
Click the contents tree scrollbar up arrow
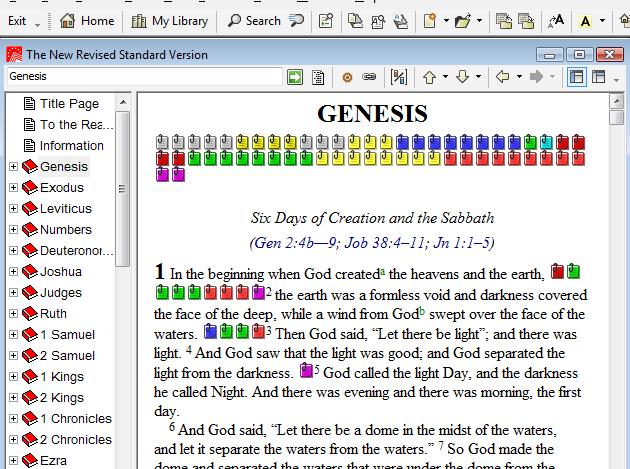tap(123, 102)
